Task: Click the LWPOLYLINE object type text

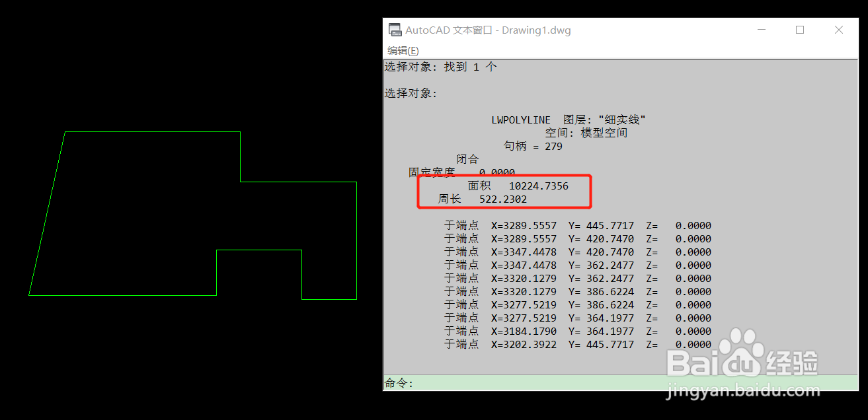Action: tap(521, 120)
